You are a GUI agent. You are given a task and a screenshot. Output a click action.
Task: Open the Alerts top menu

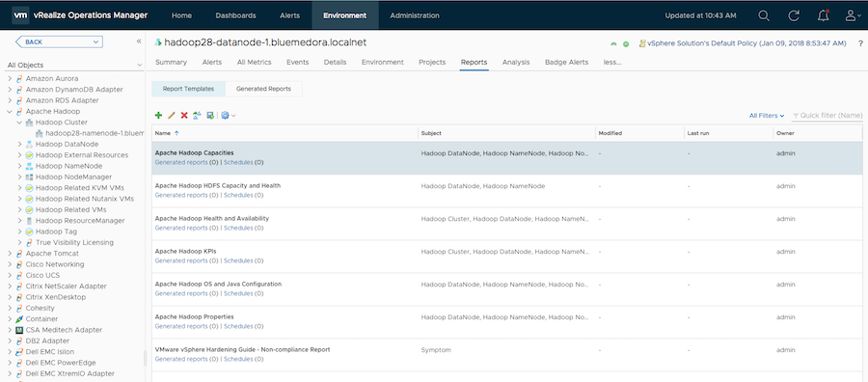coord(290,15)
